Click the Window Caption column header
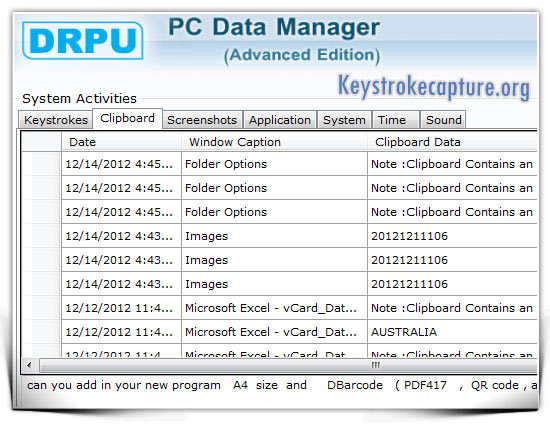This screenshot has width=550, height=424. [274, 142]
